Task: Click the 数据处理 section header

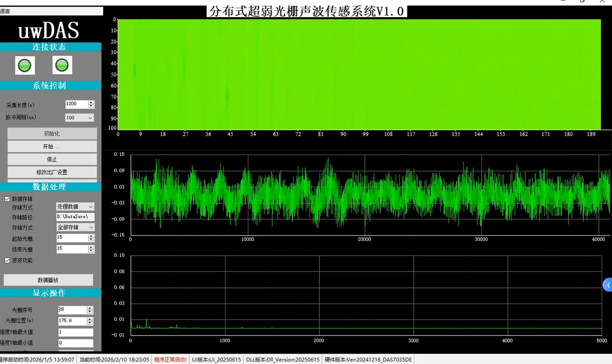Action: tap(50, 187)
